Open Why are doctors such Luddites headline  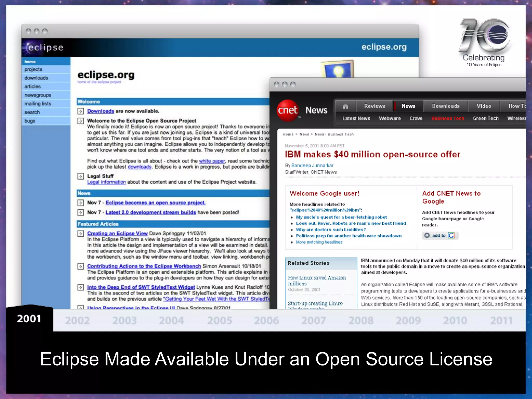[331, 230]
